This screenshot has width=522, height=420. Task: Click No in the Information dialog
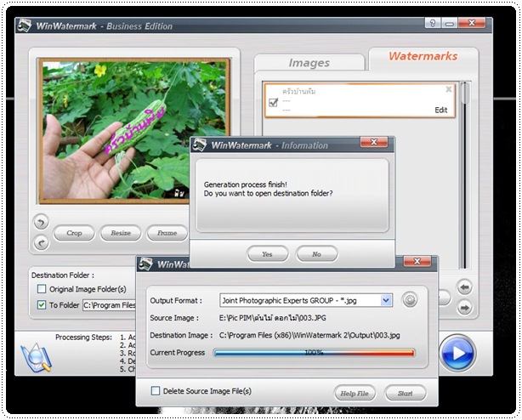pyautogui.click(x=316, y=254)
